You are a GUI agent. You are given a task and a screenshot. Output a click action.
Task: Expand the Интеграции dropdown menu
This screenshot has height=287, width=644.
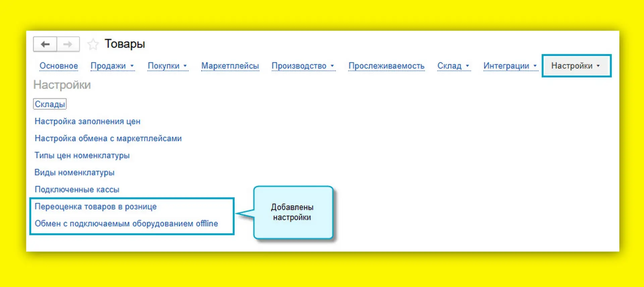[510, 66]
